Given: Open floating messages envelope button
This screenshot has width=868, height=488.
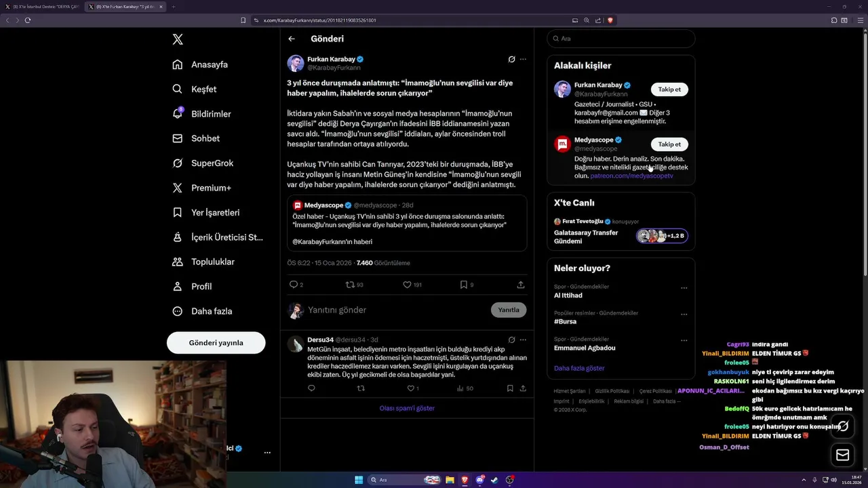Looking at the screenshot, I should (x=843, y=455).
